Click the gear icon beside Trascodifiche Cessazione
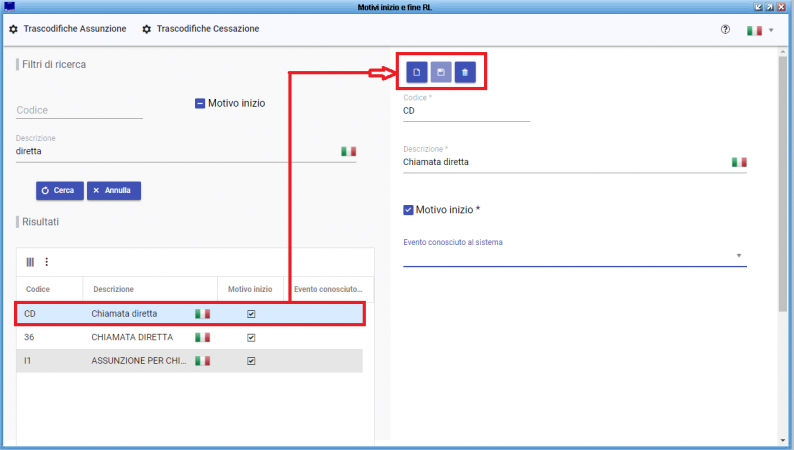Image resolution: width=794 pixels, height=450 pixels. tap(146, 29)
